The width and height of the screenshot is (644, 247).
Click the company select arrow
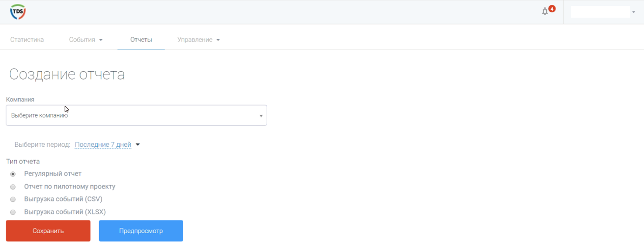(261, 116)
